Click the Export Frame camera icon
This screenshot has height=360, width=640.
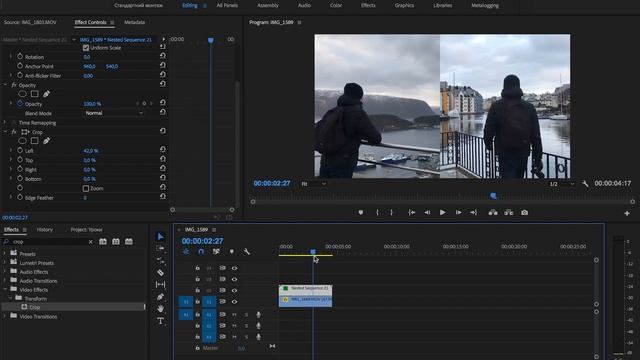524,213
